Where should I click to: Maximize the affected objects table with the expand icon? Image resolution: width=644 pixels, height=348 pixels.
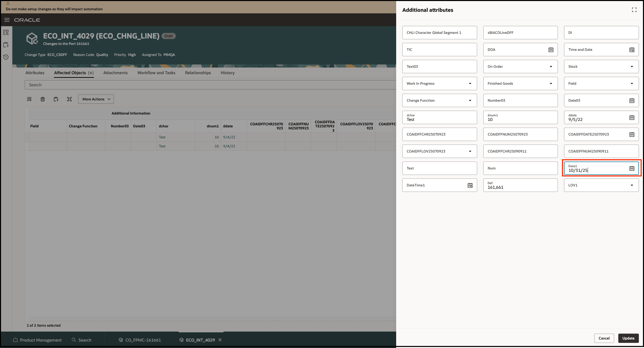[x=69, y=99]
